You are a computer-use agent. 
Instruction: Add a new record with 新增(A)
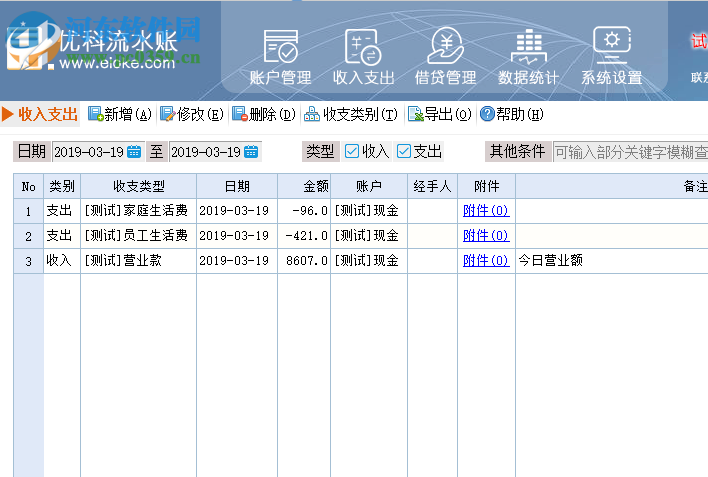[120, 114]
